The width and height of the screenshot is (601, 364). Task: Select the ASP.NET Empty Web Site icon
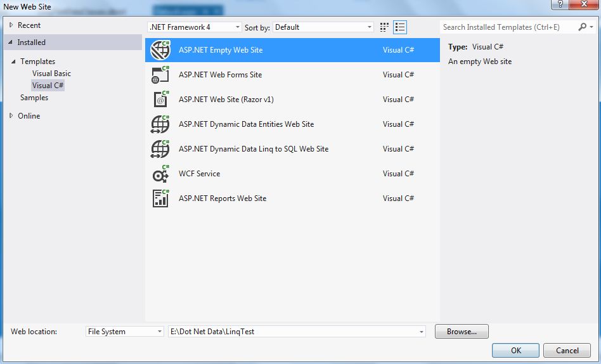click(160, 50)
